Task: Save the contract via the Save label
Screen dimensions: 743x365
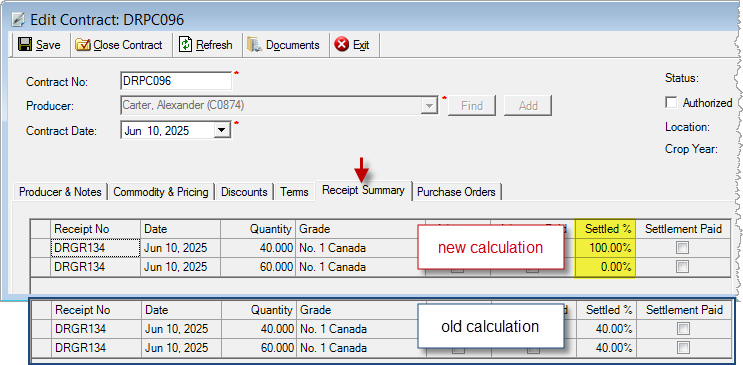Action: (48, 45)
